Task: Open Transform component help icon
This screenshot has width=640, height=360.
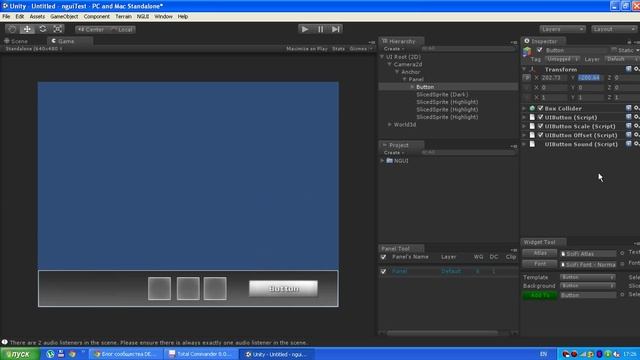Action: tap(629, 69)
